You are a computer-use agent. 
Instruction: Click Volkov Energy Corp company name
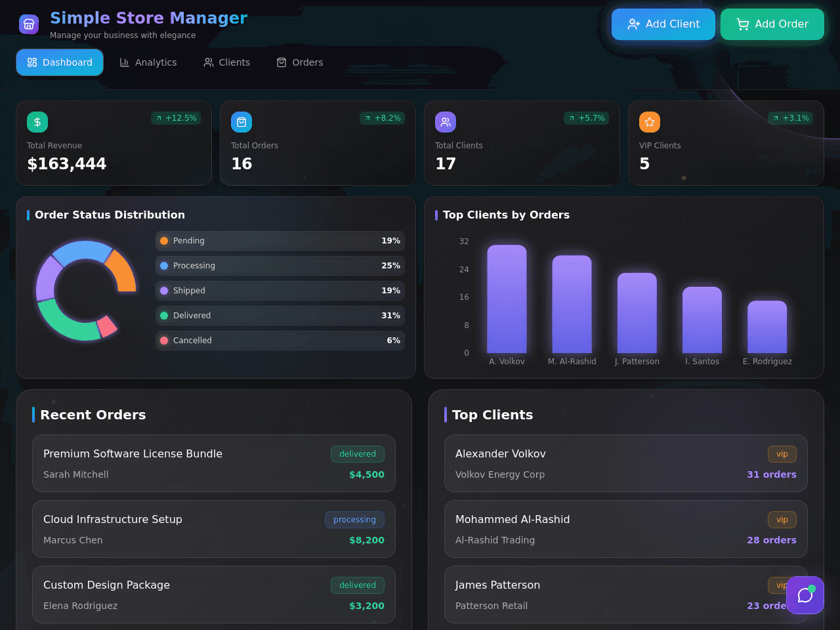click(500, 474)
